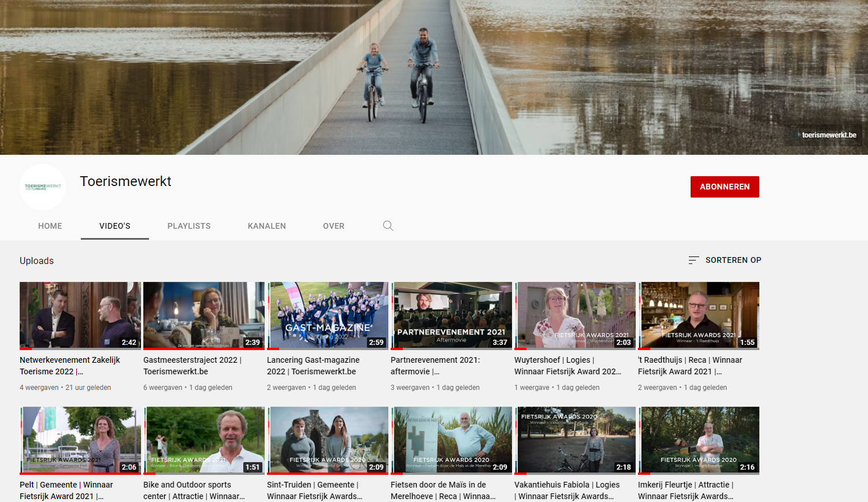The height and width of the screenshot is (502, 868).
Task: Click the 2:18 duration badge
Action: (x=624, y=467)
